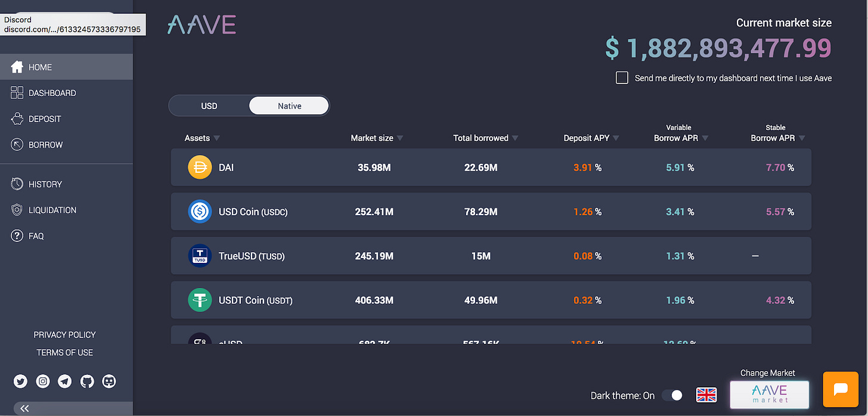Click the Home house icon
This screenshot has width=868, height=416.
pos(17,67)
